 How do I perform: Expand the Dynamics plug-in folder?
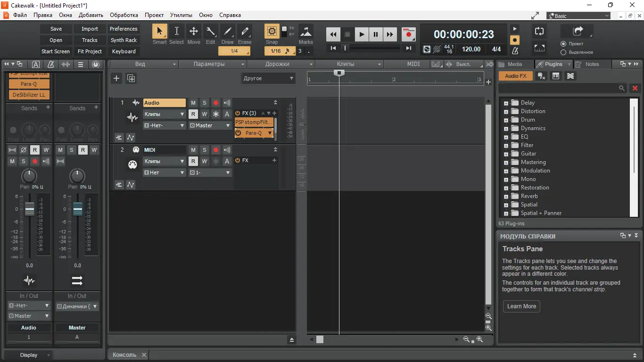[x=506, y=128]
